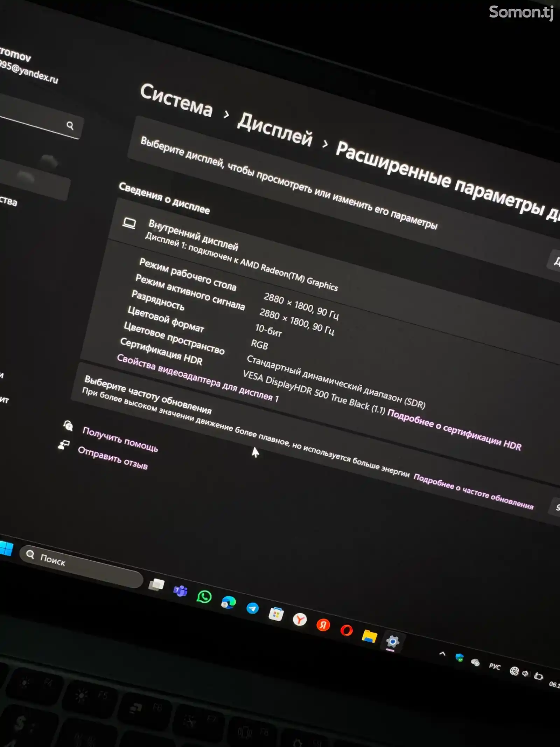Click the internal display laptop icon
Screen dimensions: 560x747
click(x=129, y=223)
